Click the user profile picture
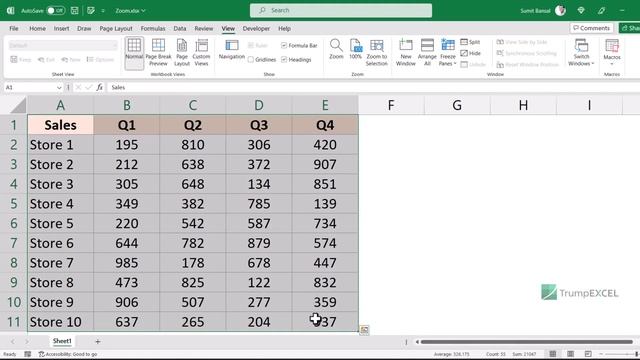Screen dimensions: 640x360 click(560, 11)
